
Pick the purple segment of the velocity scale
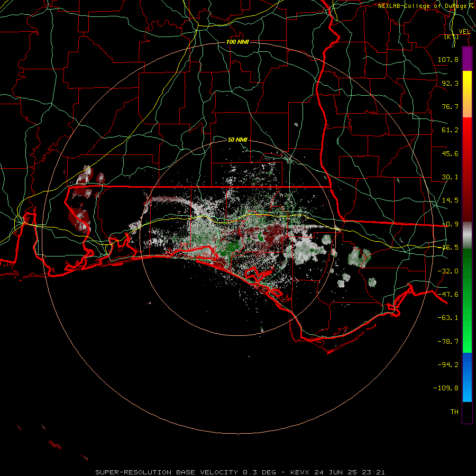467,59
